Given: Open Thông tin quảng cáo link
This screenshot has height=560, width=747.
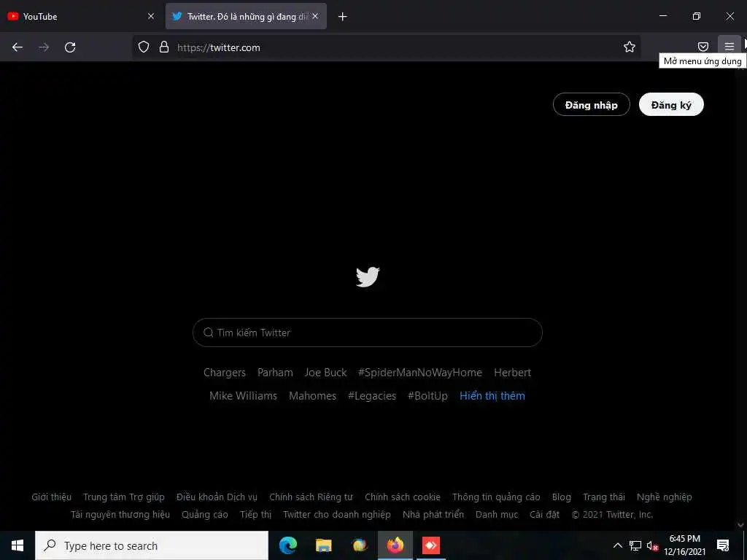Looking at the screenshot, I should (496, 497).
